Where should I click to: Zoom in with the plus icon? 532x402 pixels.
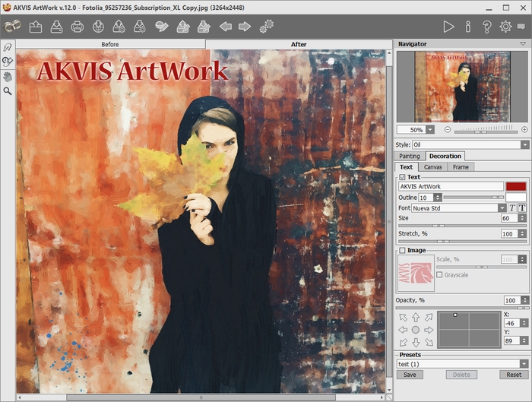click(x=524, y=130)
